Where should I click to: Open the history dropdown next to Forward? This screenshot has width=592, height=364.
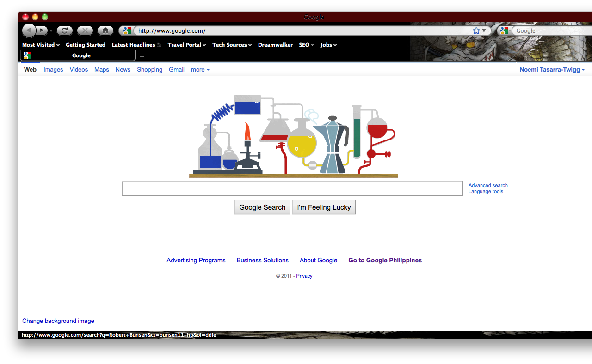click(x=51, y=31)
